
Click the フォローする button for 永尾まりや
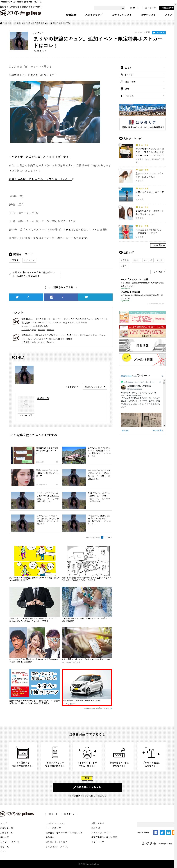point(26,415)
